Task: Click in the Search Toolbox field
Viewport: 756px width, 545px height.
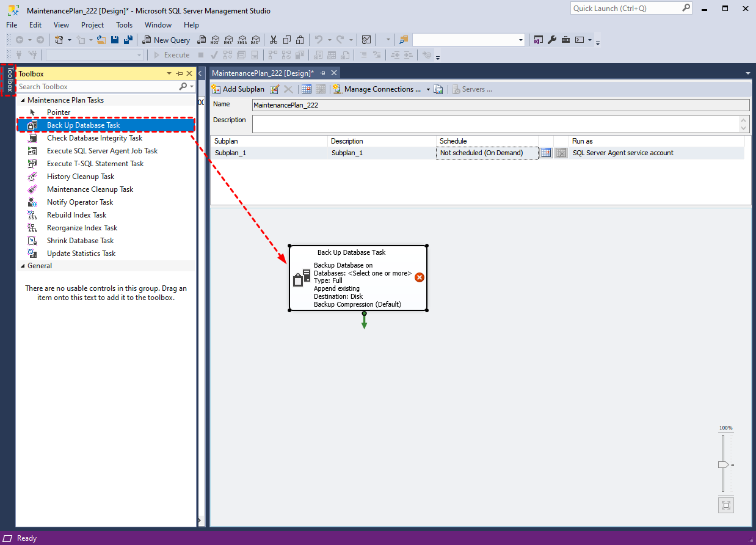Action: [x=96, y=87]
